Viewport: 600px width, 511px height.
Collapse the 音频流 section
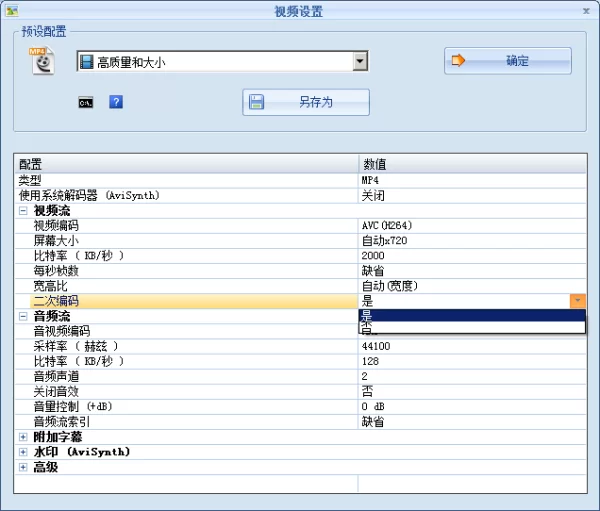[23, 316]
